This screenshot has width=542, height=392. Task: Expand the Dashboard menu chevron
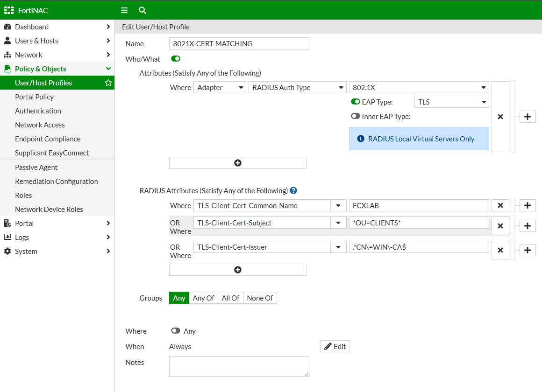coord(108,27)
